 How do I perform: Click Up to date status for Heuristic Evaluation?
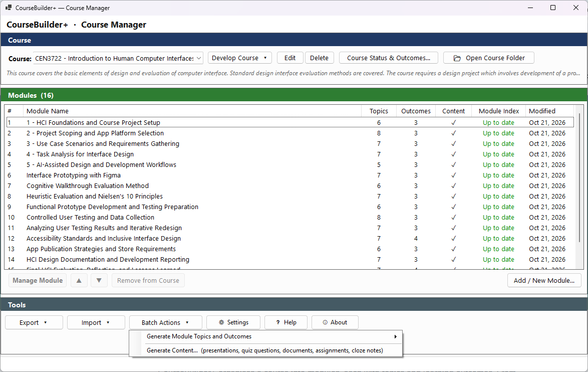(x=498, y=196)
